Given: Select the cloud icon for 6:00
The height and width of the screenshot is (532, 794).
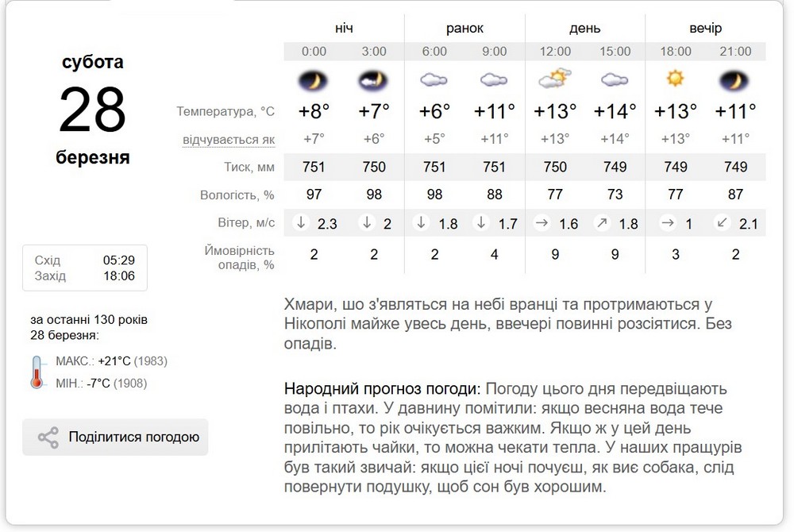Looking at the screenshot, I should click(434, 81).
